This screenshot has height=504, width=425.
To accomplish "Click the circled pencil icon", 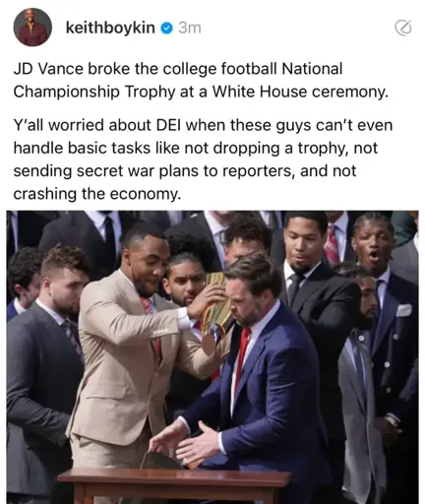I will (403, 29).
